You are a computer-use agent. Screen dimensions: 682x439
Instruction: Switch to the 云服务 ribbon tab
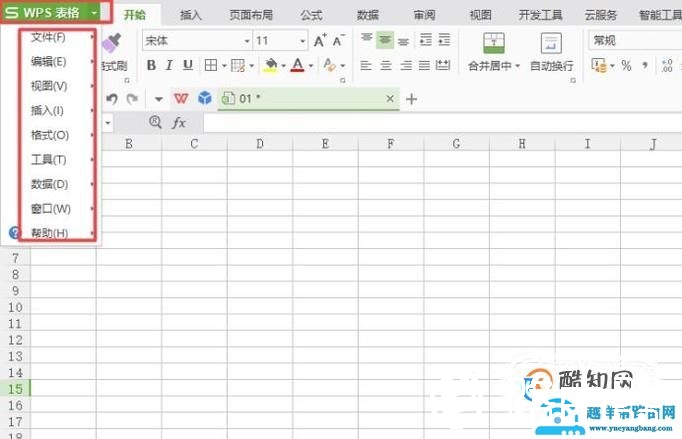601,15
